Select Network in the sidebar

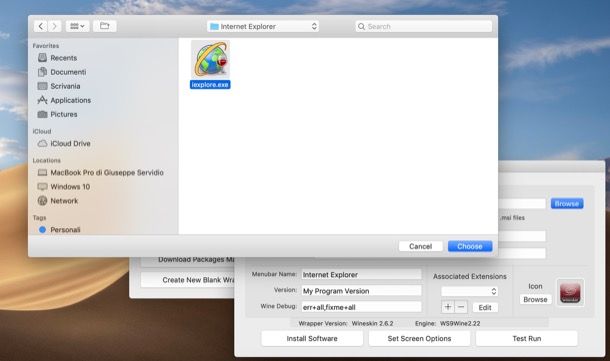pos(64,201)
